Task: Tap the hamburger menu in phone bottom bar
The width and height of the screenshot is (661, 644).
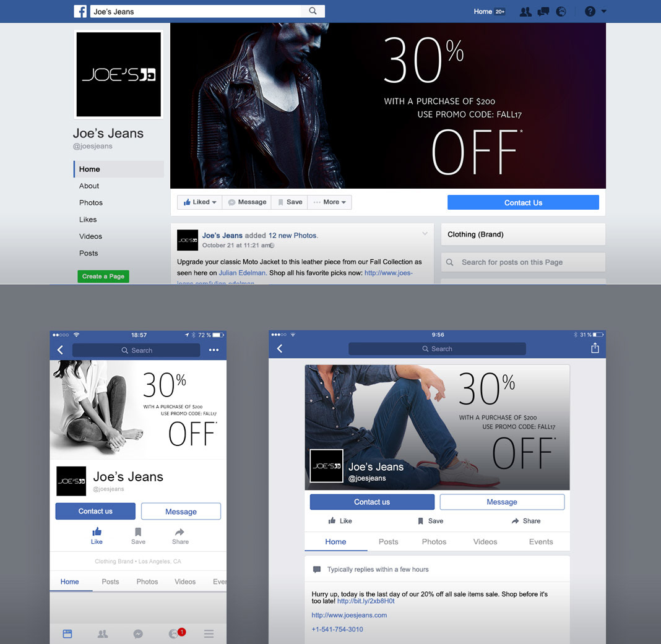Action: [x=209, y=633]
